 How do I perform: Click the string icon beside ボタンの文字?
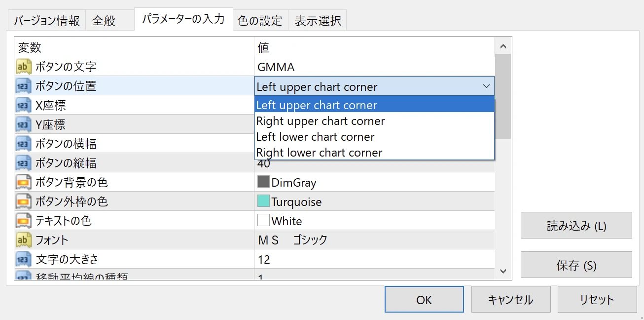point(23,67)
